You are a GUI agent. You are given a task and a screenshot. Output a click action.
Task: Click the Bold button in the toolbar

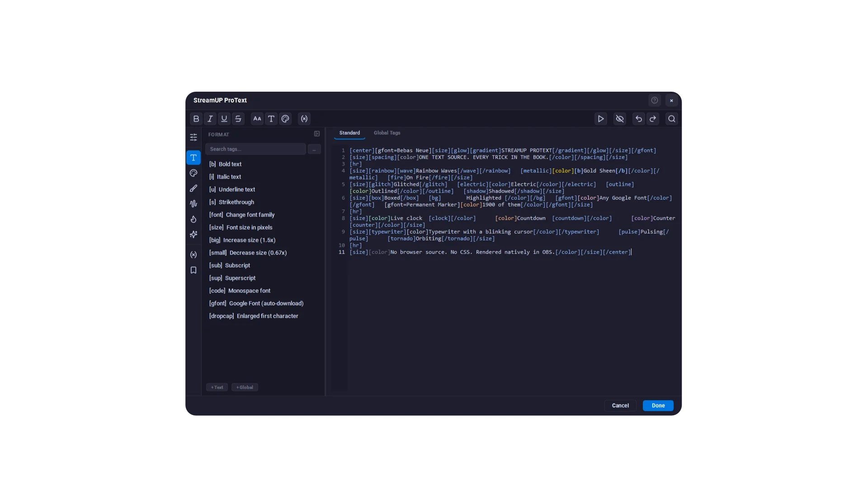pos(196,119)
